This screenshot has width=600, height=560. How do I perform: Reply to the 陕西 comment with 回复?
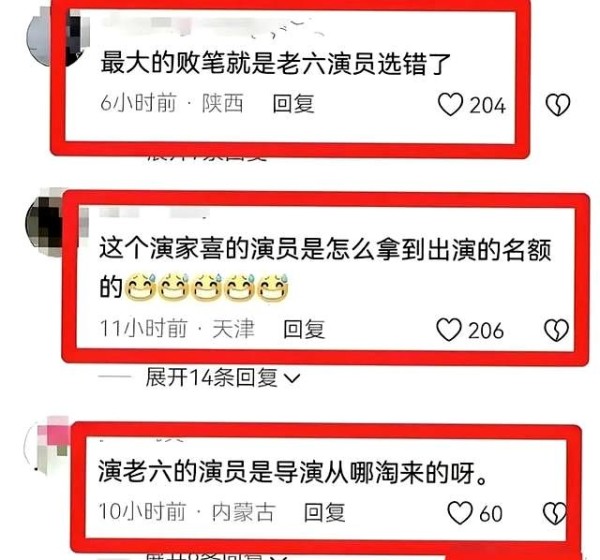pos(293,104)
